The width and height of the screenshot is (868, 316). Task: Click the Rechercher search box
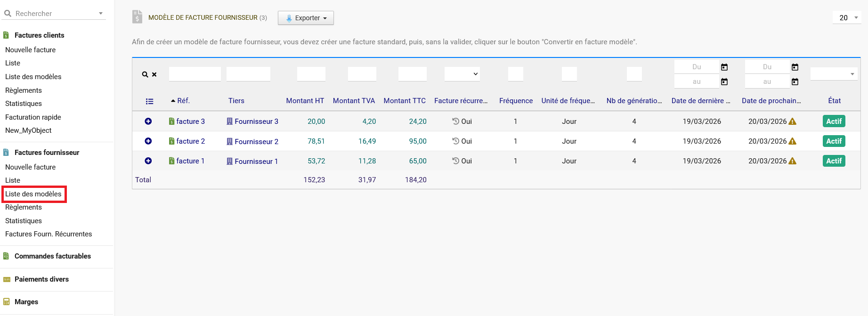click(54, 14)
